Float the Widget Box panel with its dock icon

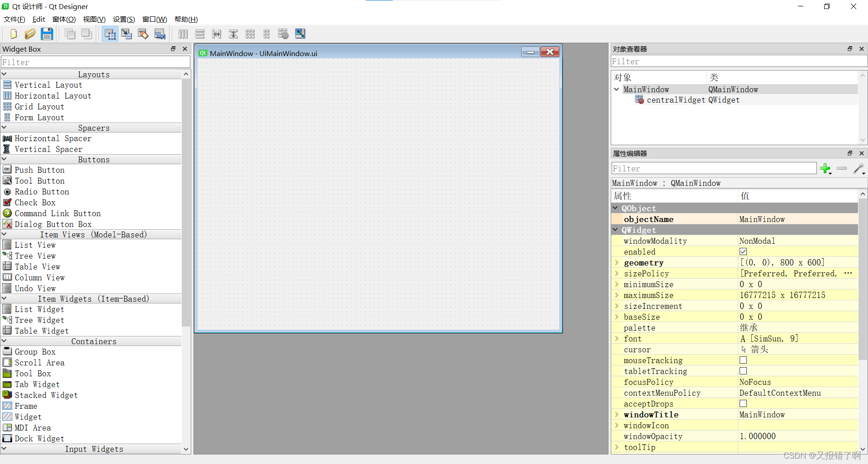(x=173, y=49)
